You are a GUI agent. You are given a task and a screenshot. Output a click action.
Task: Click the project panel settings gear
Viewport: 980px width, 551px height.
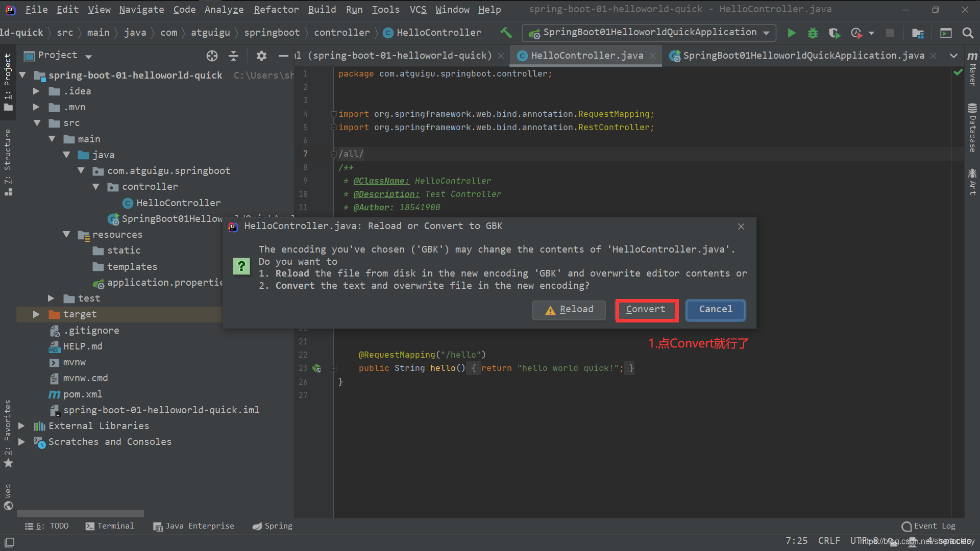coord(261,56)
